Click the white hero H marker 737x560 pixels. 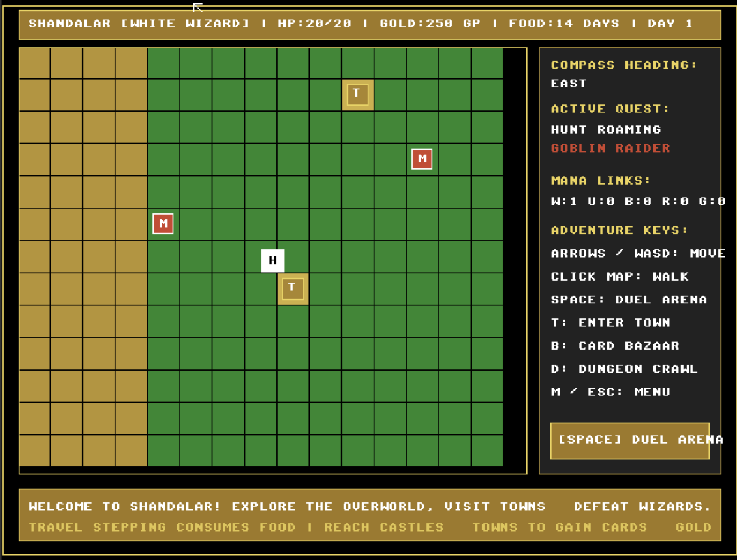272,260
